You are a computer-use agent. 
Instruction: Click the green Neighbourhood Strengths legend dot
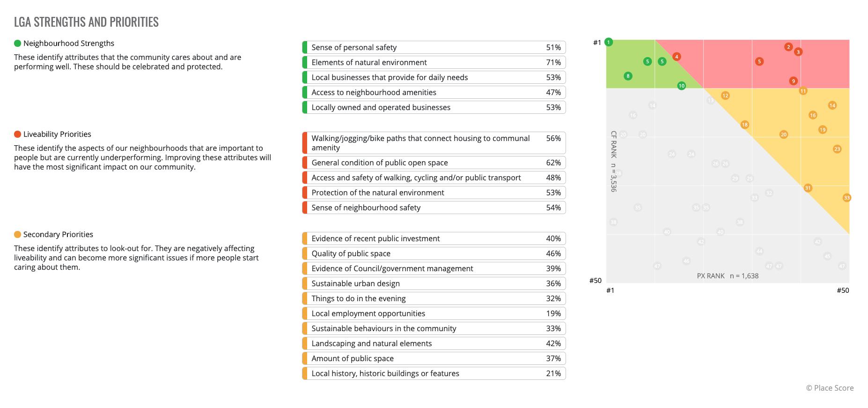[x=18, y=44]
